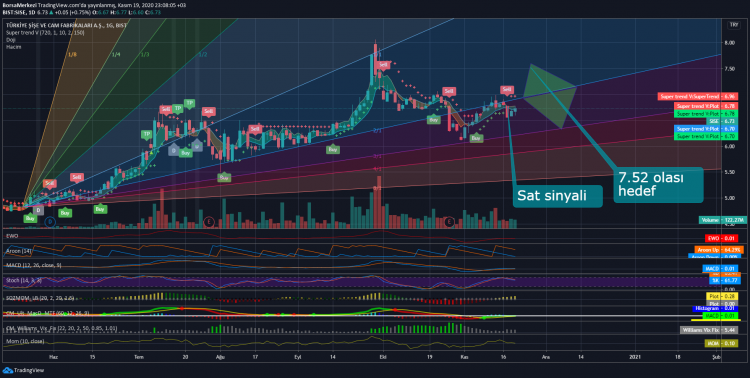Select the SQZMOM_LB pane legend
The height and width of the screenshot is (378, 750).
40,298
